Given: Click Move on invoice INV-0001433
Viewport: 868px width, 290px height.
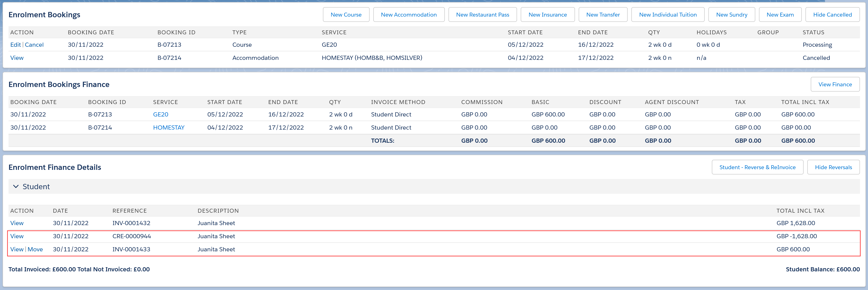Looking at the screenshot, I should 35,249.
